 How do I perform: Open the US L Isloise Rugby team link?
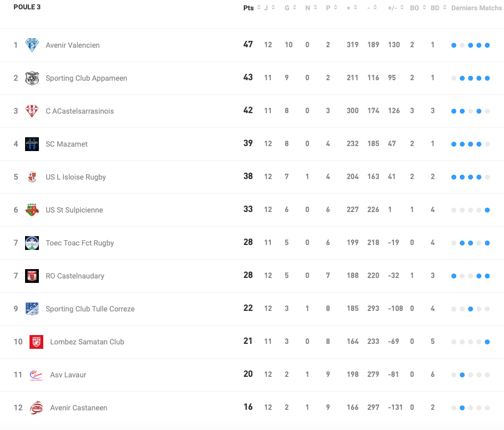coord(76,177)
